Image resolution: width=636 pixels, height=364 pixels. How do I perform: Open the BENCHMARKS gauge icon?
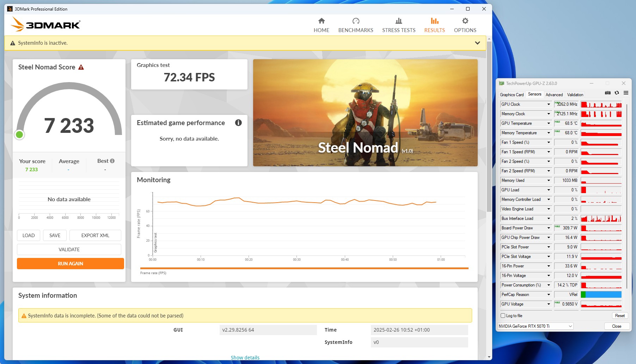[x=356, y=21]
